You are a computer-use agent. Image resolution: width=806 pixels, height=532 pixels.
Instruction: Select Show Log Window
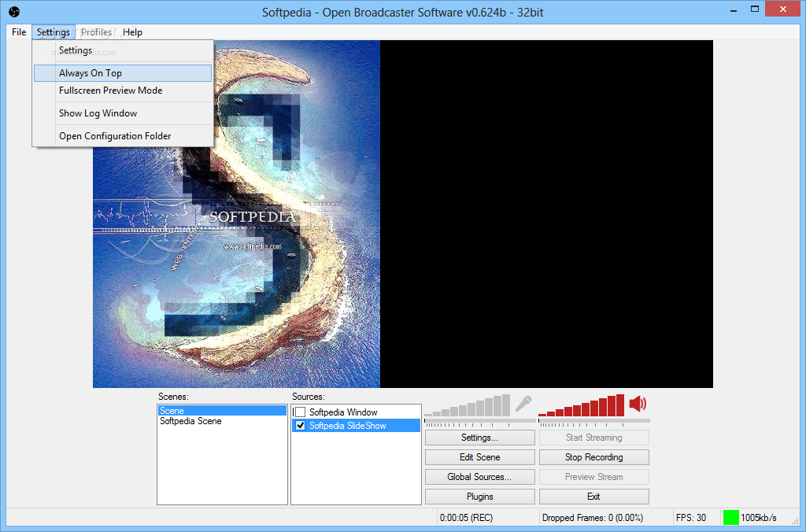[x=123, y=113]
